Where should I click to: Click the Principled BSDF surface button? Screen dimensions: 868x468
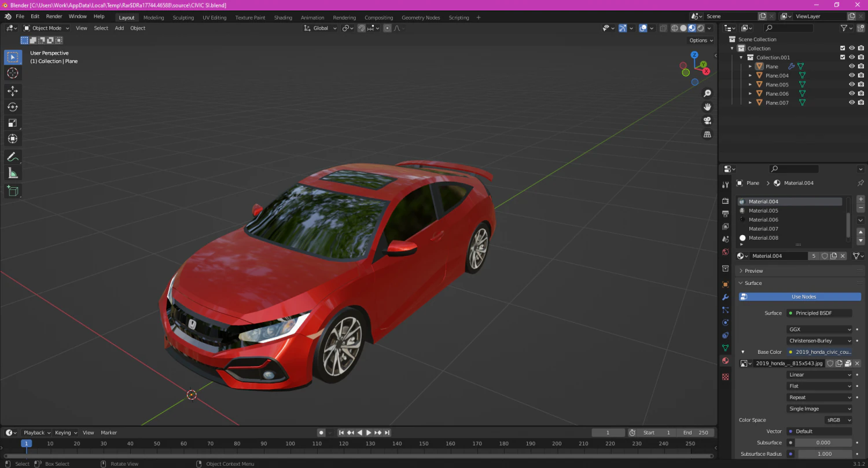coord(819,313)
